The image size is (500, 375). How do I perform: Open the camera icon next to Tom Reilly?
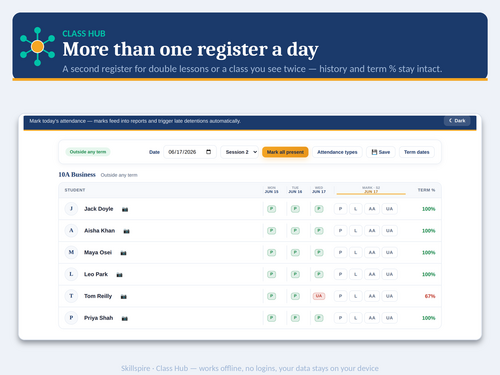(x=124, y=296)
